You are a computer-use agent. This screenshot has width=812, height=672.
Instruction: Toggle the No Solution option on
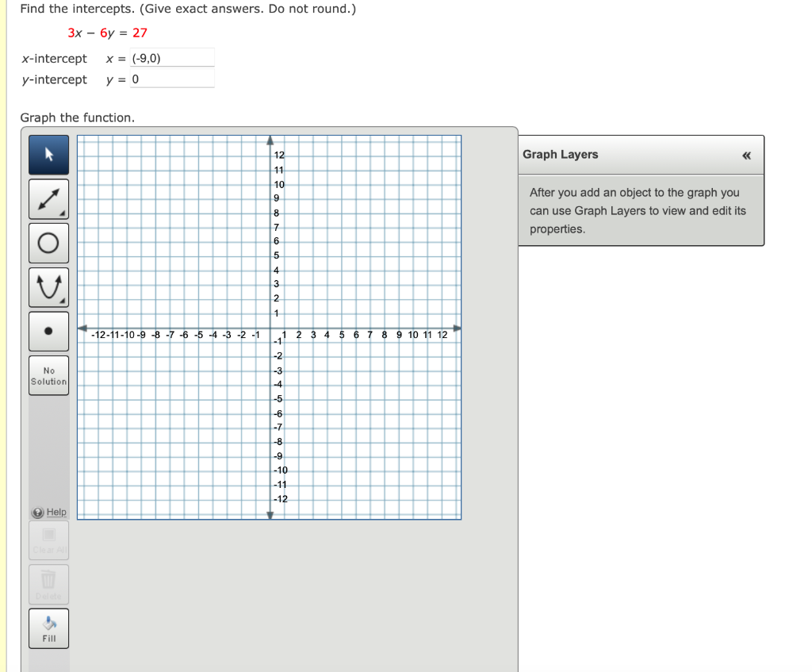tap(48, 375)
